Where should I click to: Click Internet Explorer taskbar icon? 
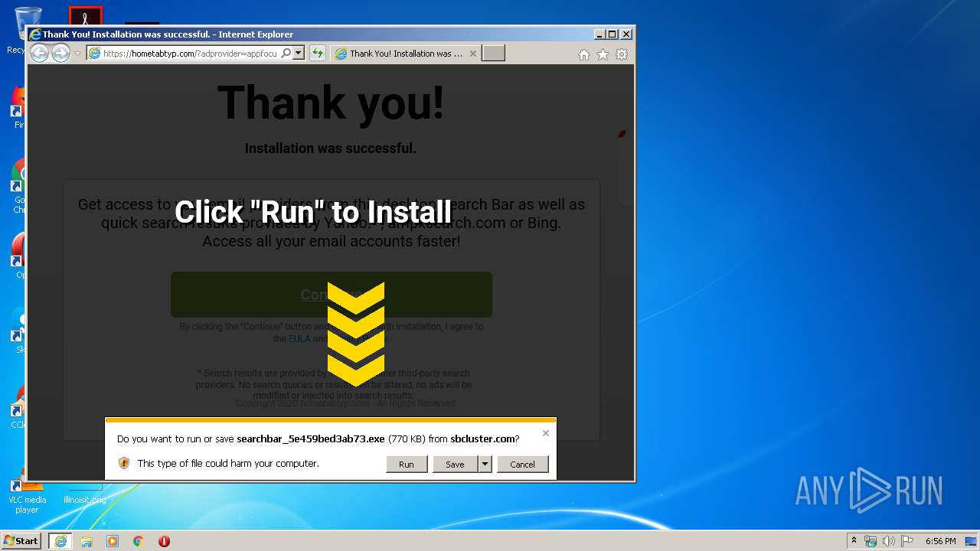60,541
